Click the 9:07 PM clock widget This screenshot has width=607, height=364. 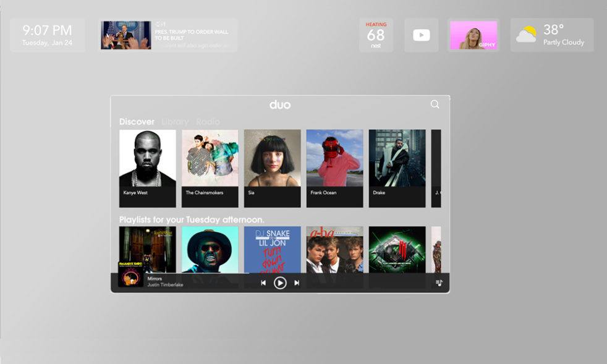coord(48,35)
